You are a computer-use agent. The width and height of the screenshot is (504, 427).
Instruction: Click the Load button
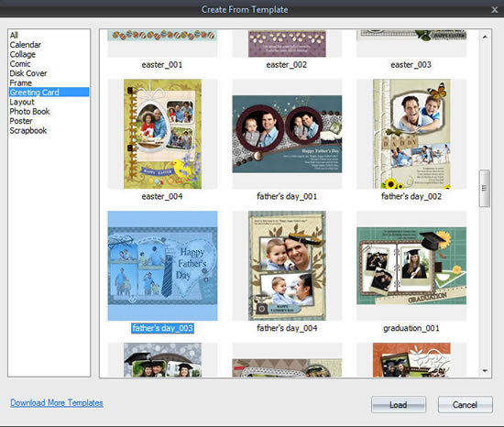point(399,404)
